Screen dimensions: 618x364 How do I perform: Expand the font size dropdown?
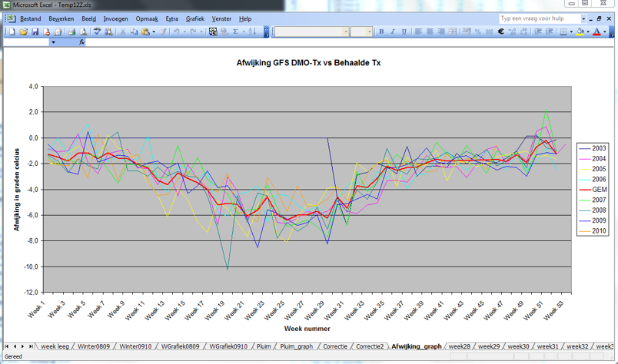point(369,31)
